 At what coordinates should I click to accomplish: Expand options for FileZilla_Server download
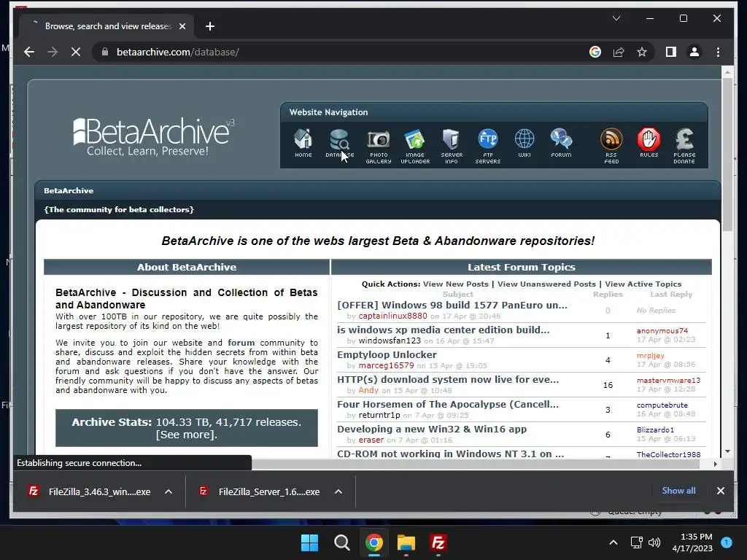tap(338, 491)
